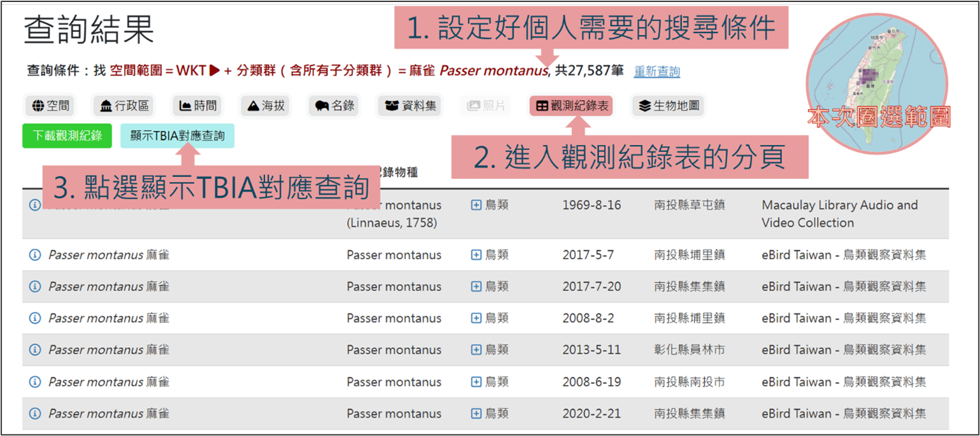Click info icon on 2017-7-20 record row
The image size is (980, 436).
35,287
